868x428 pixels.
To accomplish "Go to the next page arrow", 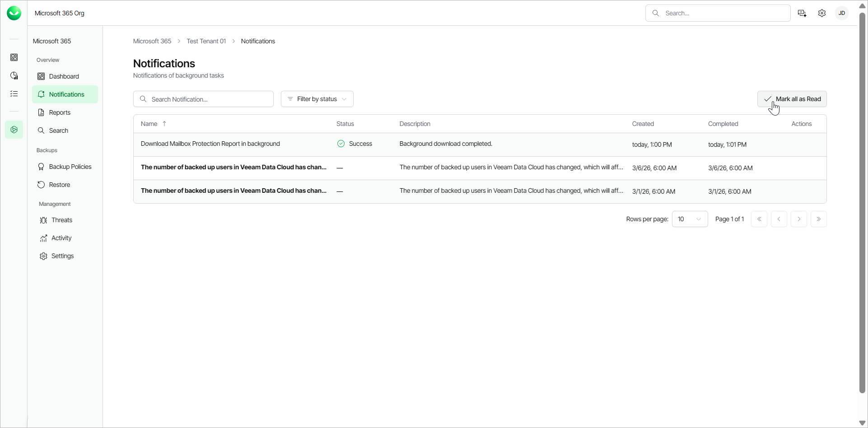I will (798, 219).
